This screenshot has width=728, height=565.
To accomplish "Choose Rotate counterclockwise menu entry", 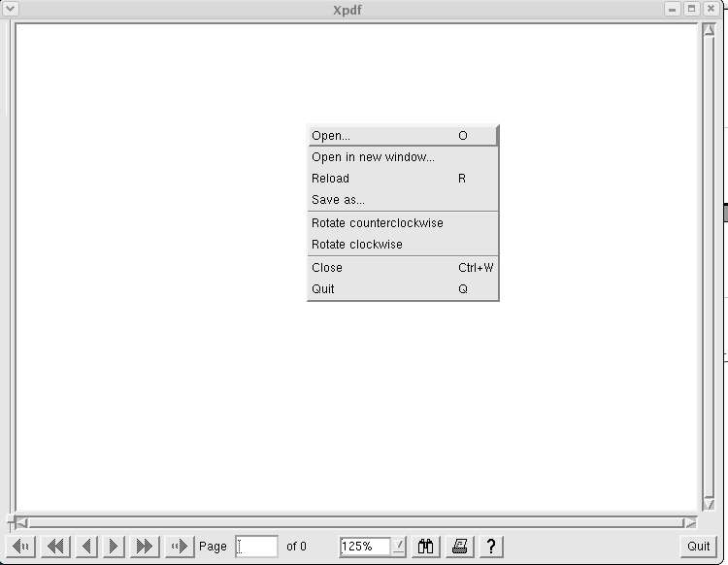I will pyautogui.click(x=403, y=223).
